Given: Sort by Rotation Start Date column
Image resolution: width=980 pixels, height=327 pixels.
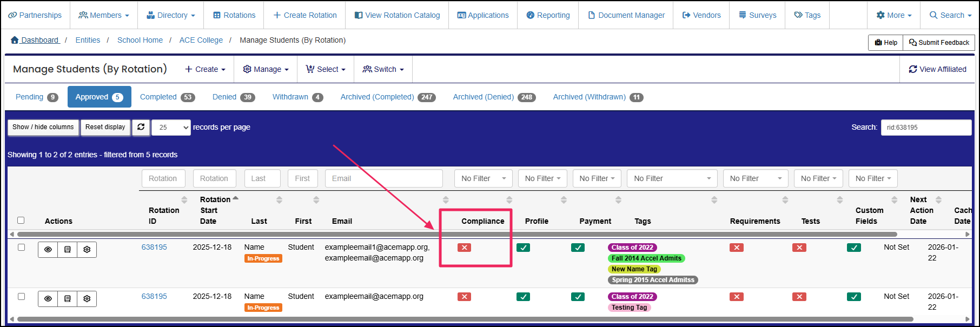Looking at the screenshot, I should click(x=215, y=210).
